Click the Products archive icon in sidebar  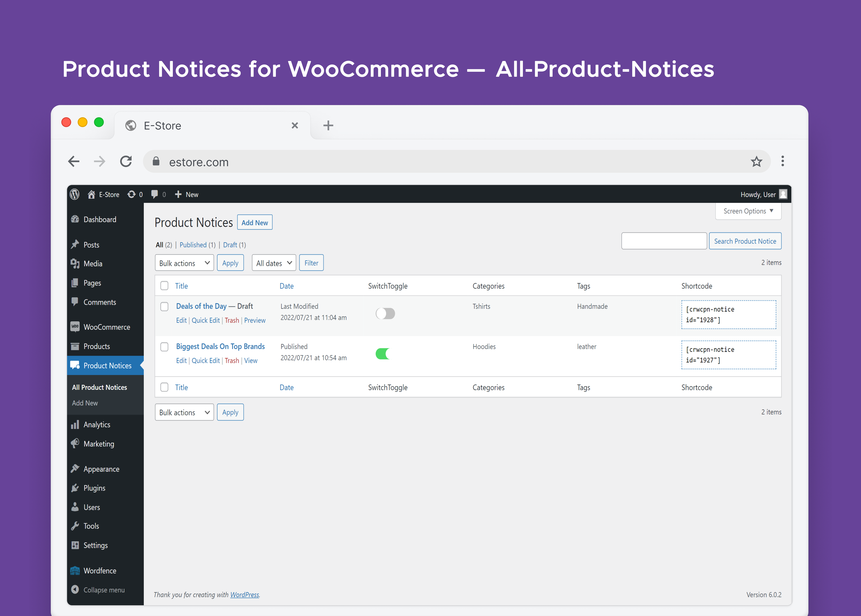point(75,346)
